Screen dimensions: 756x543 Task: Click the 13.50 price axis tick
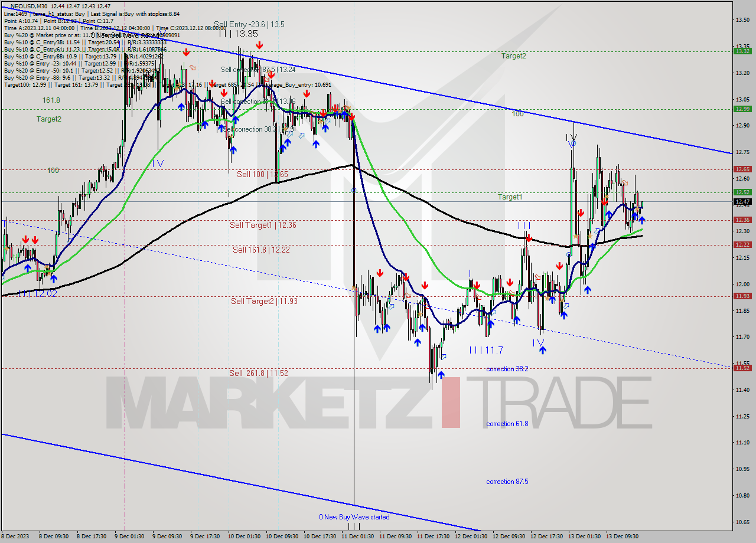coord(742,20)
